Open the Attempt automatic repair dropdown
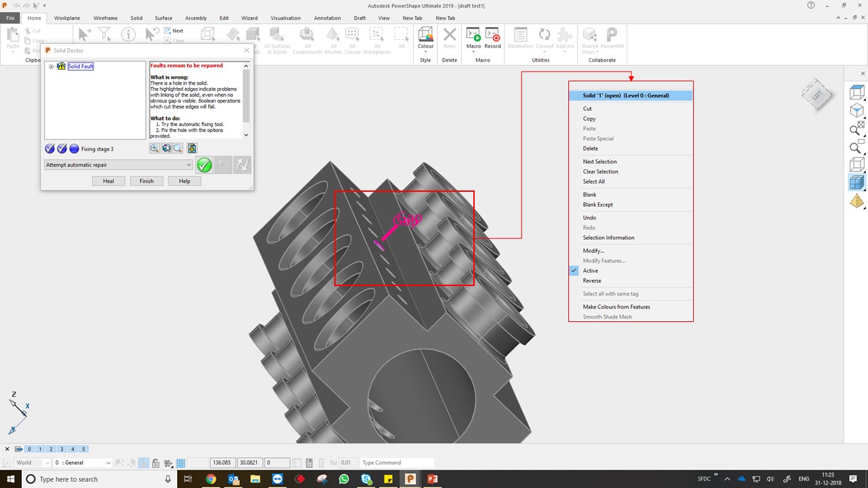 pos(119,165)
